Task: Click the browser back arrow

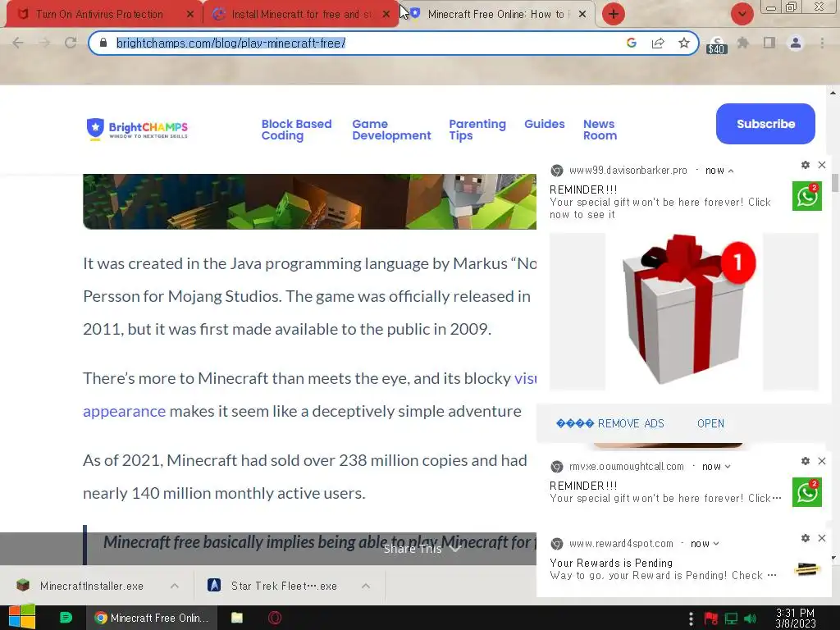Action: (x=18, y=43)
